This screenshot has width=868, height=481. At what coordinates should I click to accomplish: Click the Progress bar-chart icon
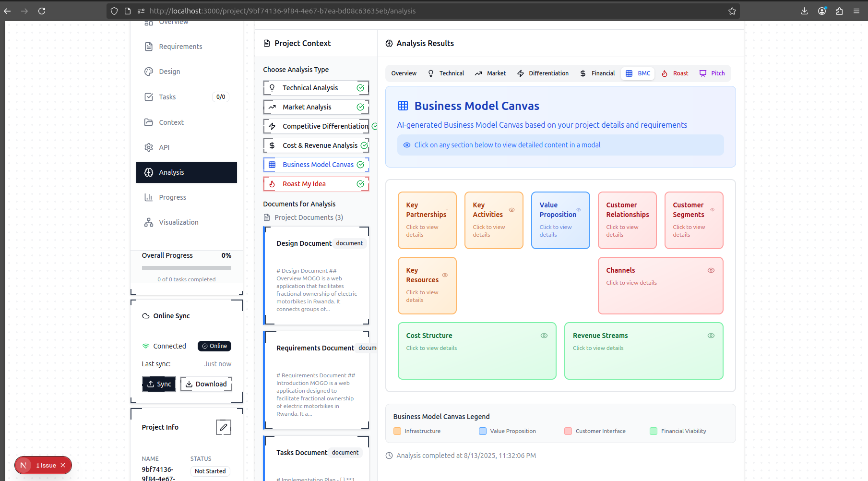[x=149, y=197]
